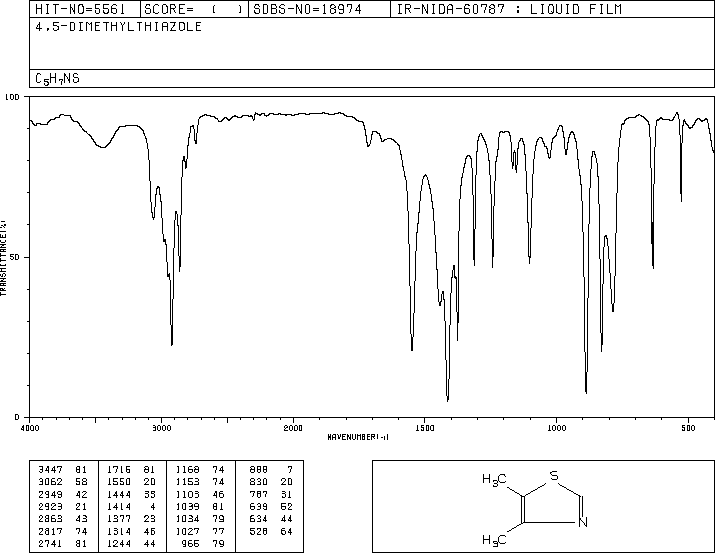Click the 500 x-axis tick label
This screenshot has height=553, width=715.
pos(688,428)
